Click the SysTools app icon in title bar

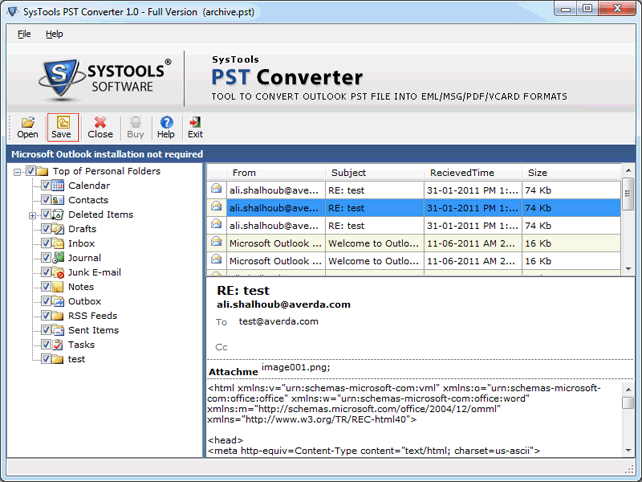[x=13, y=11]
